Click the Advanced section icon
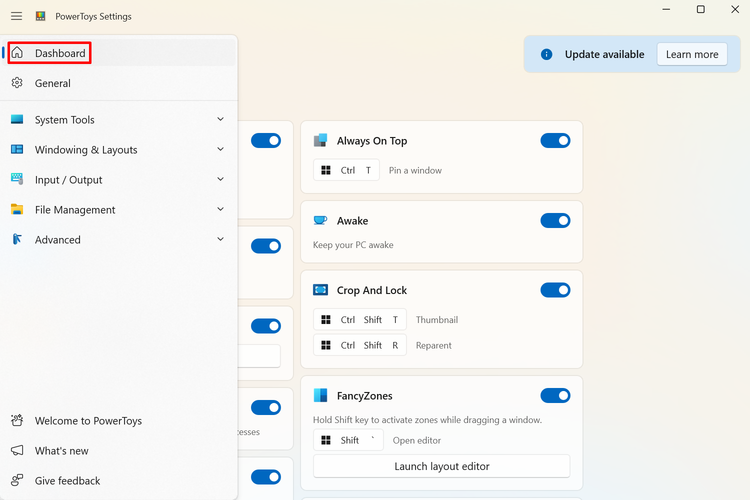This screenshot has width=750, height=500. coord(17,239)
